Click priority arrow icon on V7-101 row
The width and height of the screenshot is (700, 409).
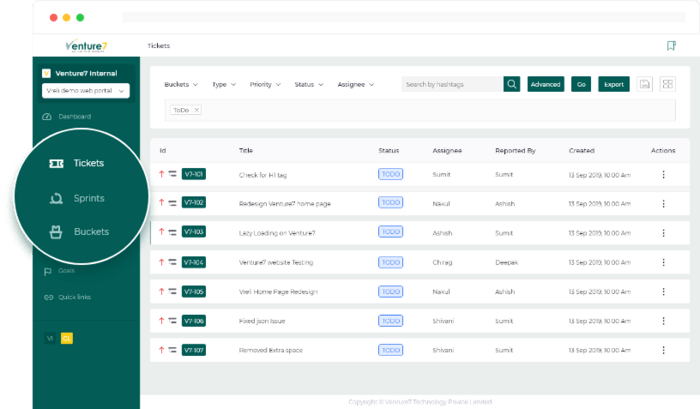pyautogui.click(x=162, y=174)
